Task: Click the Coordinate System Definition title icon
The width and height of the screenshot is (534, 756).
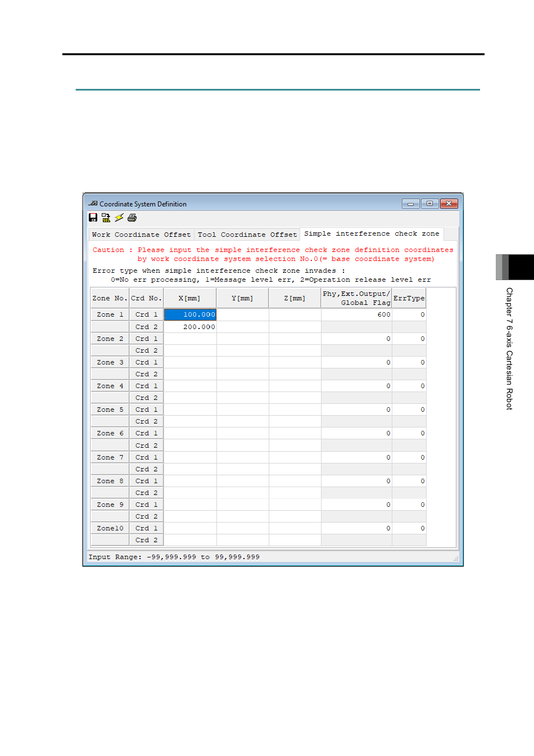Action: click(93, 204)
